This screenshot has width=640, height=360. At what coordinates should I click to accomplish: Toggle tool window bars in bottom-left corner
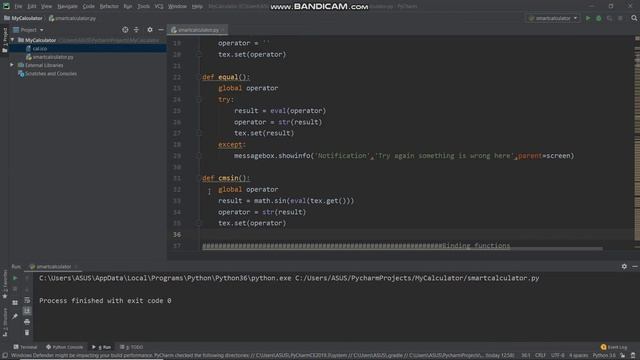[5, 356]
